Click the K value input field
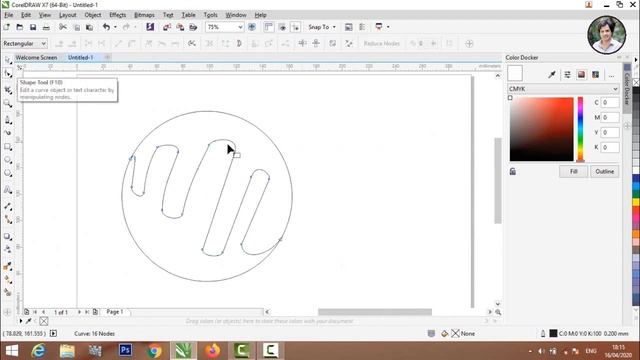The height and width of the screenshot is (360, 640). pos(610,147)
